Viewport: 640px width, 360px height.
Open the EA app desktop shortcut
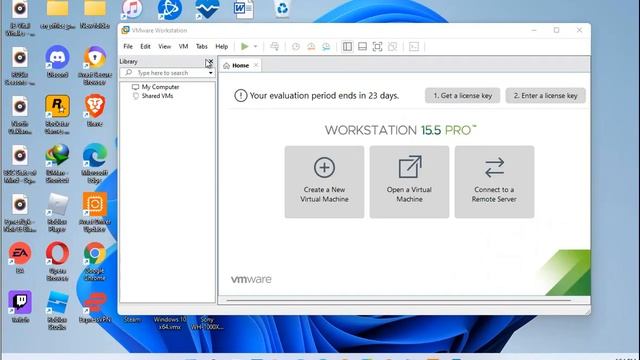20,257
